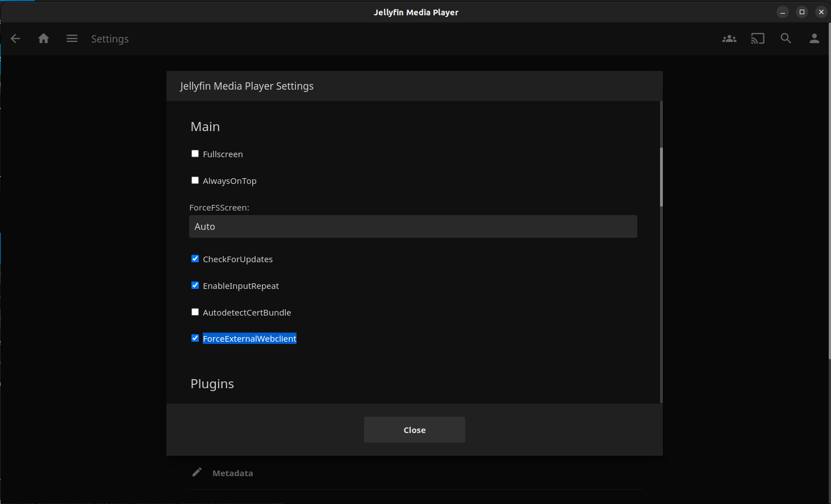Image resolution: width=831 pixels, height=504 pixels.
Task: Disable the CheckForUpdates checkbox
Action: pyautogui.click(x=195, y=259)
